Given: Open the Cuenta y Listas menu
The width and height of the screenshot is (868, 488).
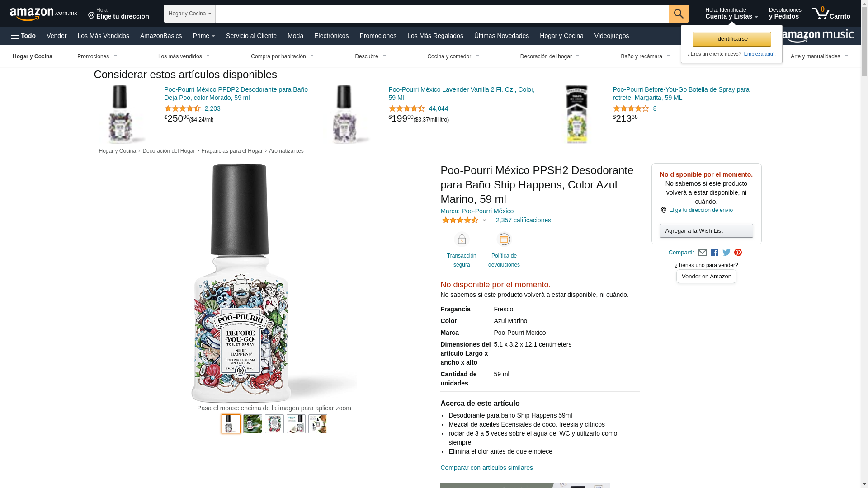Looking at the screenshot, I should [731, 14].
